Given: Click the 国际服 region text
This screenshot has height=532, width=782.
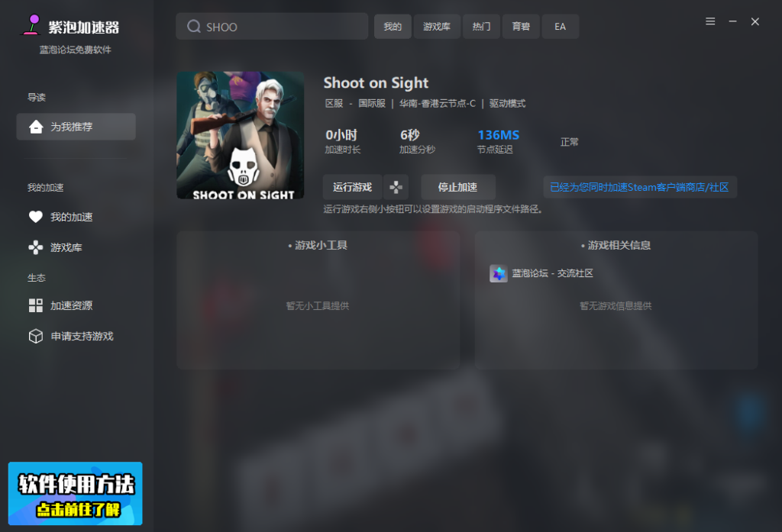Looking at the screenshot, I should [x=372, y=104].
